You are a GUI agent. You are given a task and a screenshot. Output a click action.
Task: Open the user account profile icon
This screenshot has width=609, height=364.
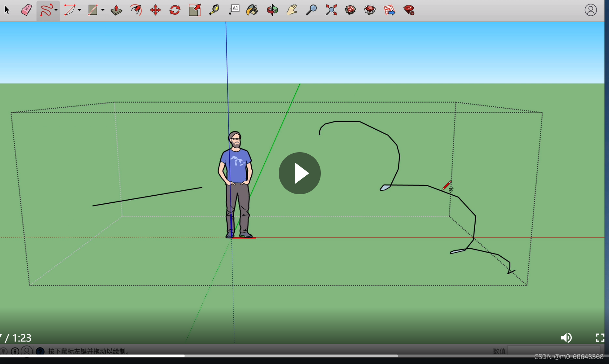pos(591,10)
